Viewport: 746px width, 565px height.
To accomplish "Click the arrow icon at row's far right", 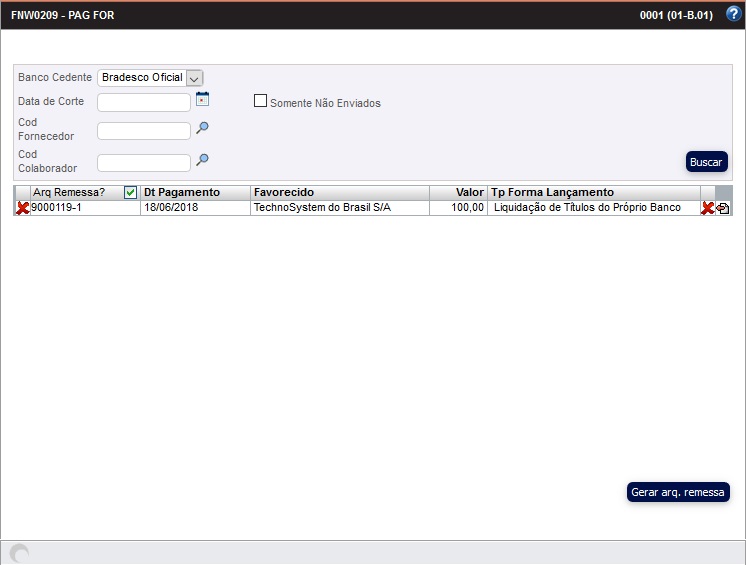I will 723,208.
